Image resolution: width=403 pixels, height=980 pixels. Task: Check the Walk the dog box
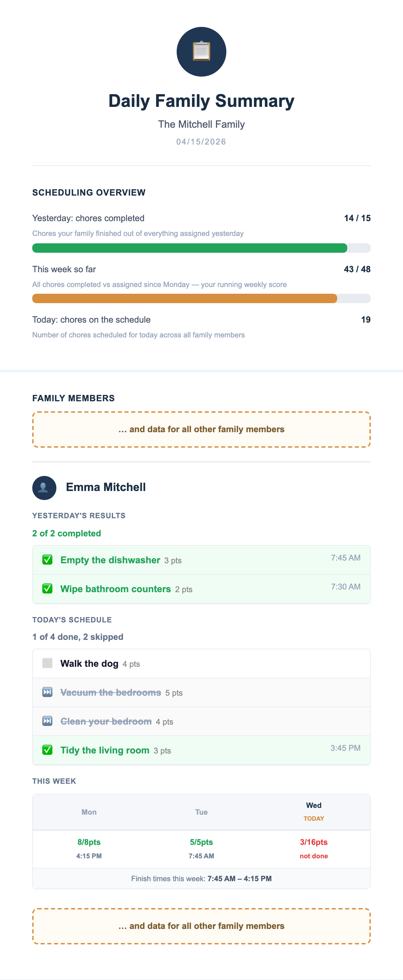[47, 663]
